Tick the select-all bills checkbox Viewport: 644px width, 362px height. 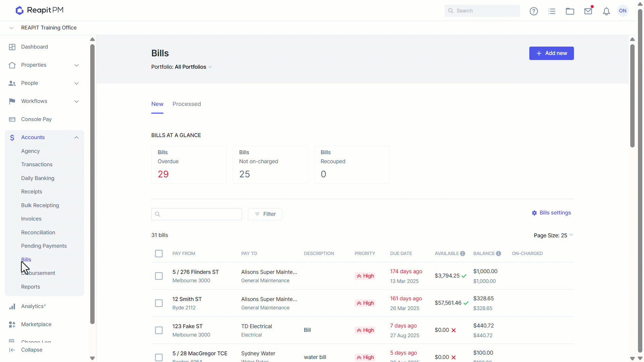[x=159, y=253]
